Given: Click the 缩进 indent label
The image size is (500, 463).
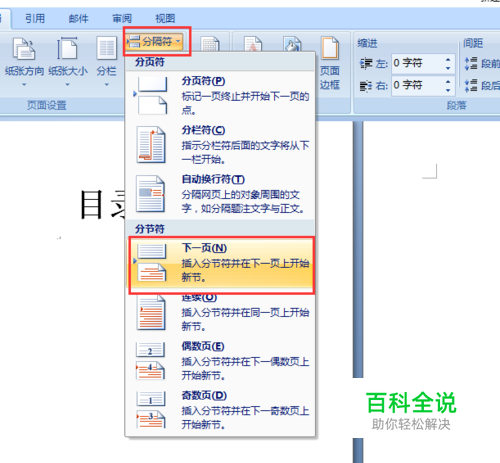Looking at the screenshot, I should pos(367,43).
